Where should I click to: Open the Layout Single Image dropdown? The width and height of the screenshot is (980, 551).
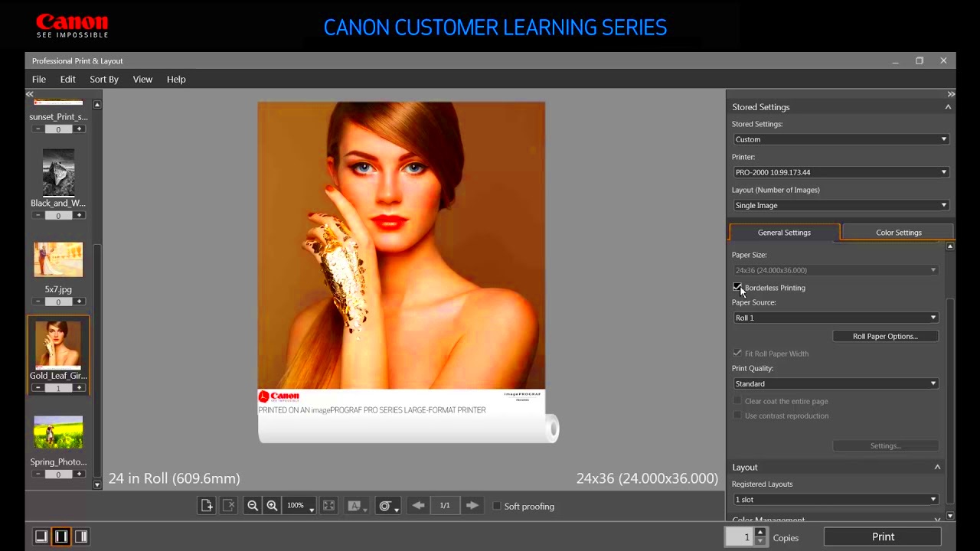(841, 205)
